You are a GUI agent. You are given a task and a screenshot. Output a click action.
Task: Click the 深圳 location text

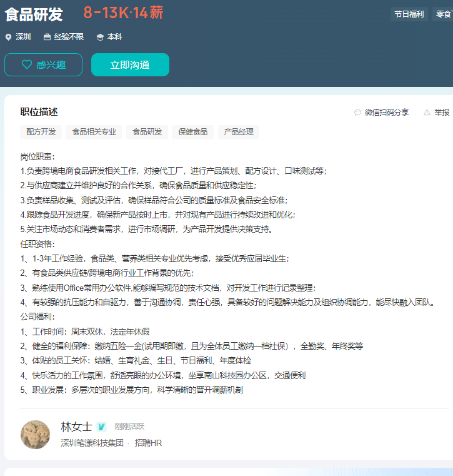23,37
